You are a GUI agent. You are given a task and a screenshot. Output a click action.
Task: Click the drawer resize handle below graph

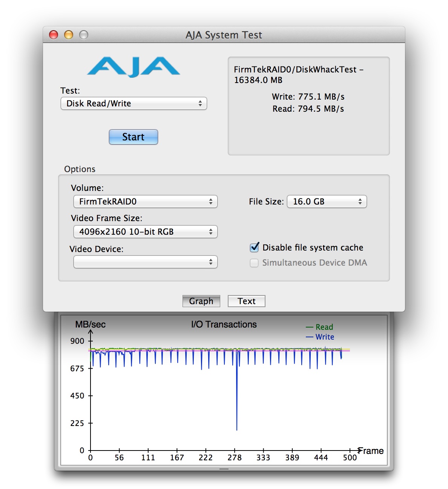pyautogui.click(x=224, y=469)
